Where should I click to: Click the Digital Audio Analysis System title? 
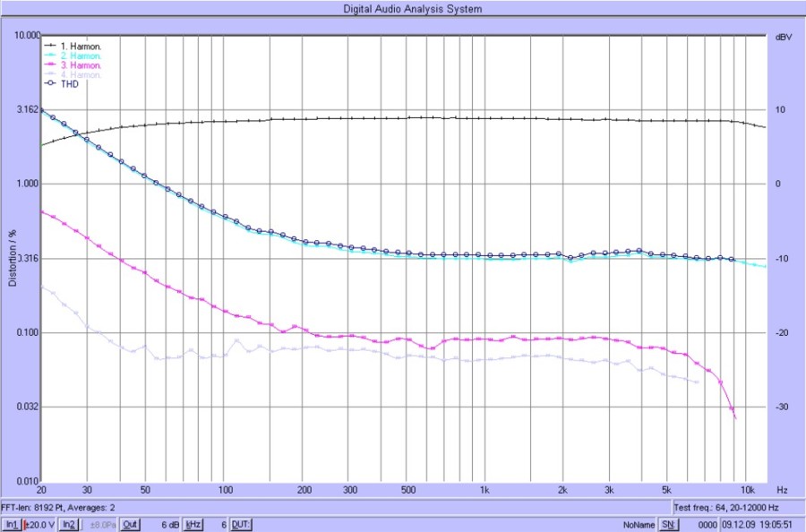[x=413, y=9]
